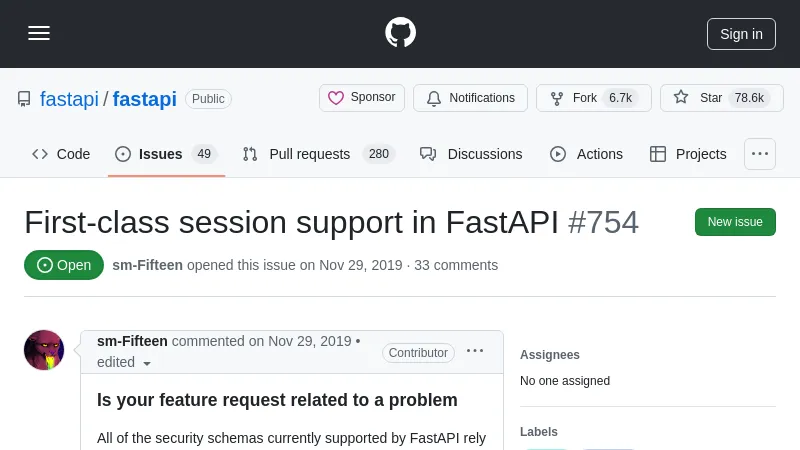The height and width of the screenshot is (450, 800).
Task: Click the GitHub logo icon
Action: pyautogui.click(x=400, y=33)
